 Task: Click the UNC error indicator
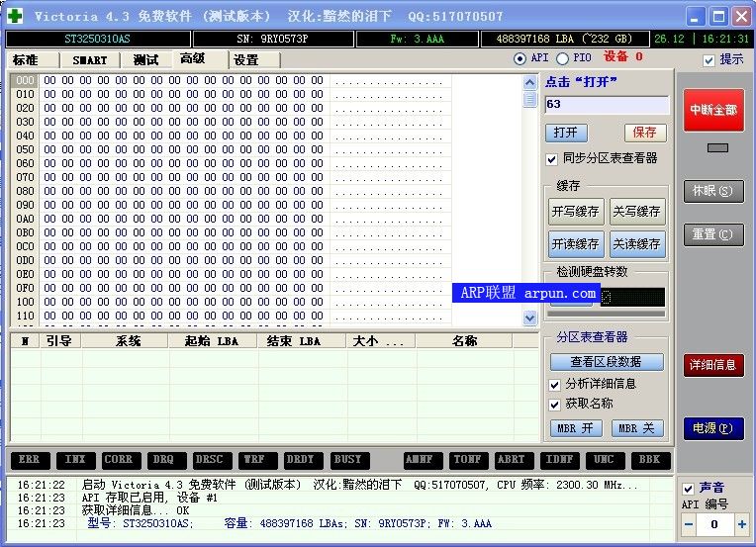[605, 460]
